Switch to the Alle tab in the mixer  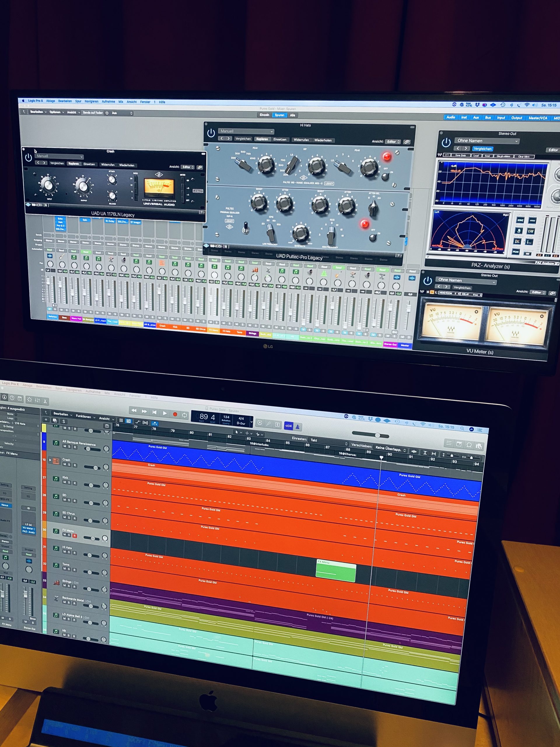pyautogui.click(x=292, y=115)
